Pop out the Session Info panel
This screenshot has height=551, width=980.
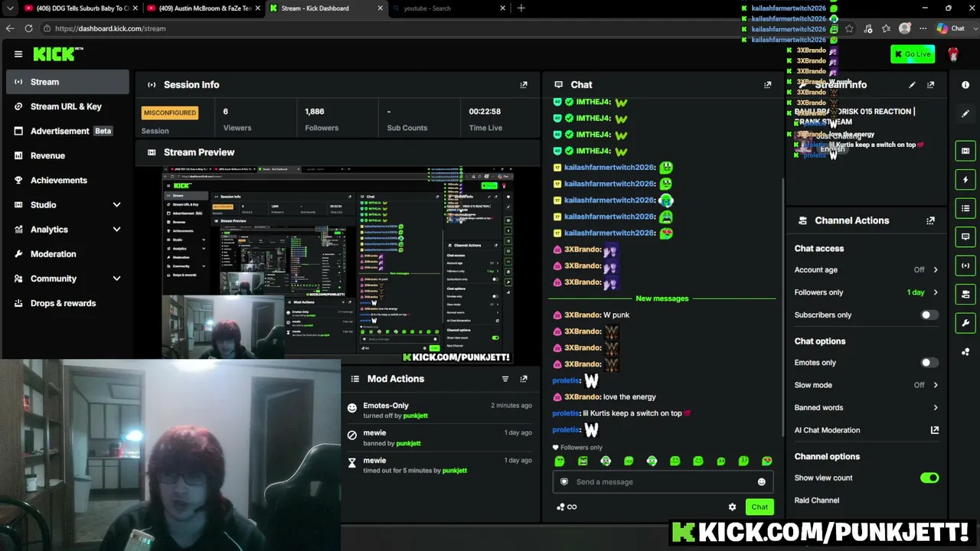[x=524, y=85]
